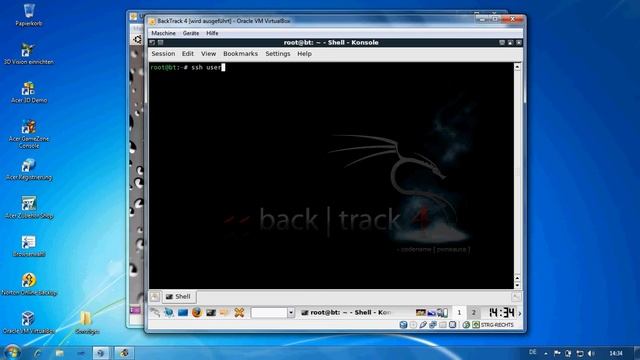Click the orange X icon in BackTrack panel

click(x=239, y=313)
